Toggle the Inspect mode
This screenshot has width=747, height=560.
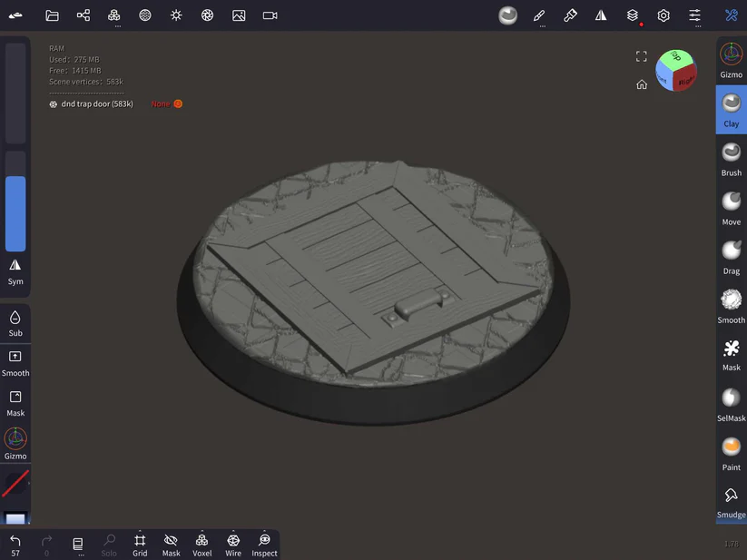(264, 545)
